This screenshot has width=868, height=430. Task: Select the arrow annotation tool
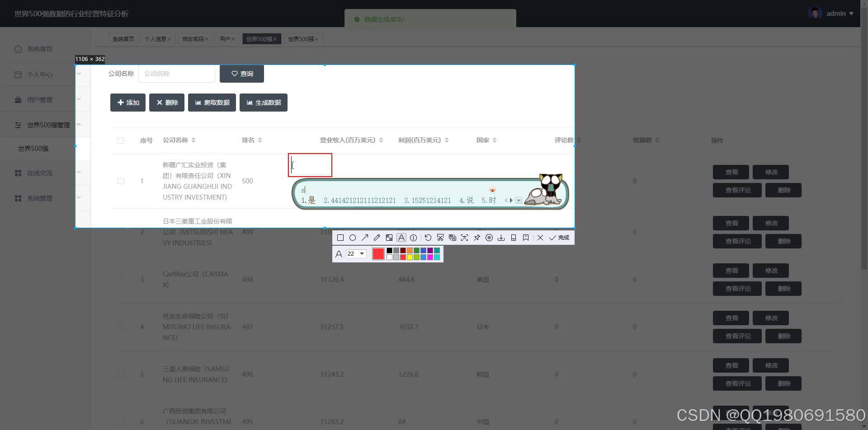pos(365,238)
